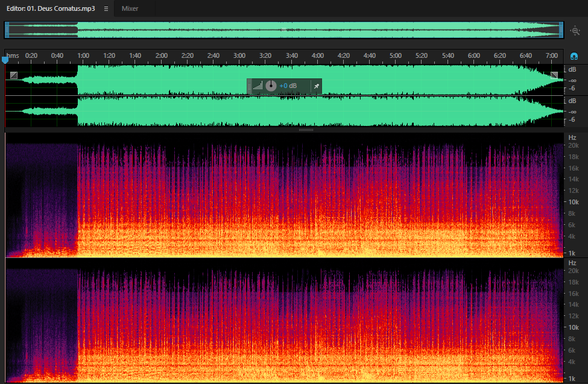Screen dimensions: 588x384
Task: Click the HUD volume knob
Action: (x=271, y=86)
